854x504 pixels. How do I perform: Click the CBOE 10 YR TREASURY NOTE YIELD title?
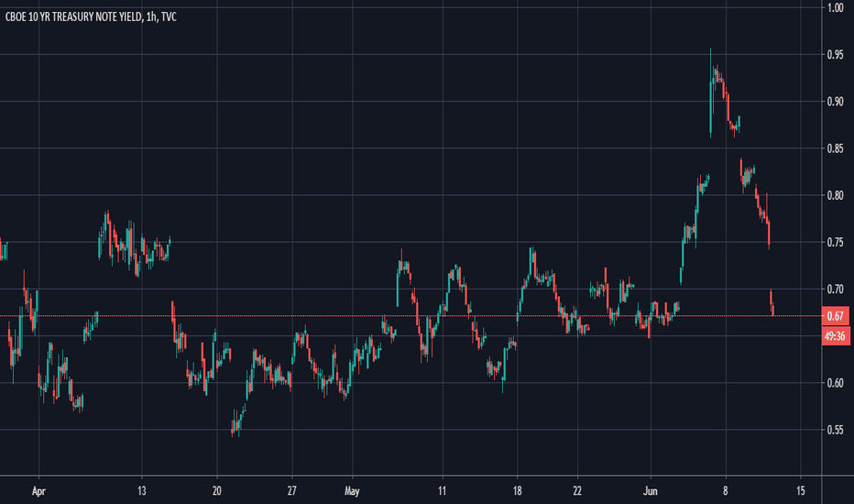coord(91,16)
